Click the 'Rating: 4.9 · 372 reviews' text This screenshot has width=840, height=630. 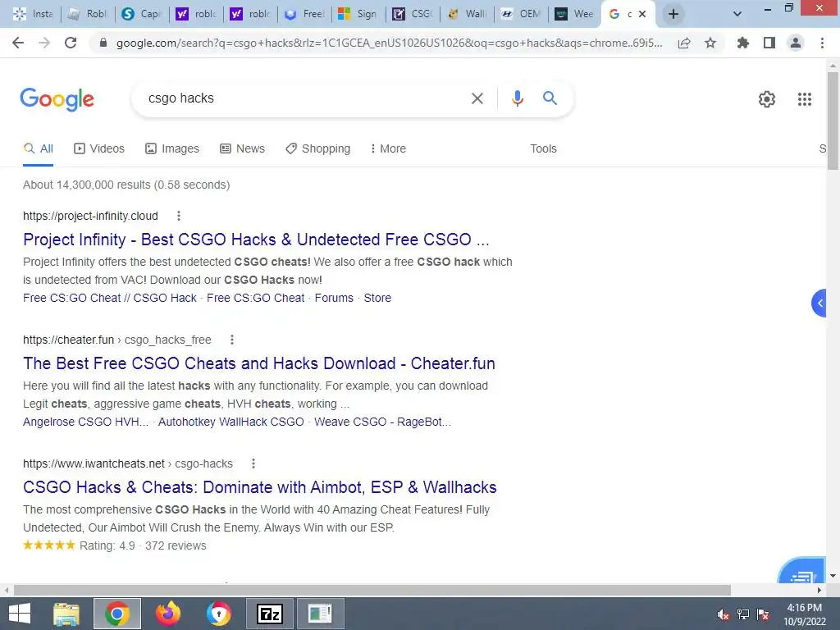(x=143, y=546)
